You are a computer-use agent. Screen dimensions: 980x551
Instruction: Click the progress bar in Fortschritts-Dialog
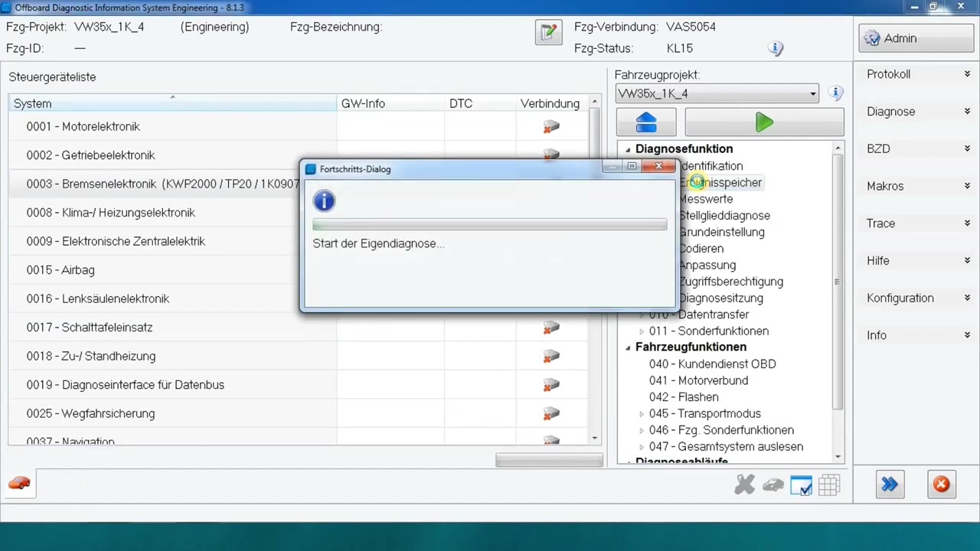(x=489, y=225)
